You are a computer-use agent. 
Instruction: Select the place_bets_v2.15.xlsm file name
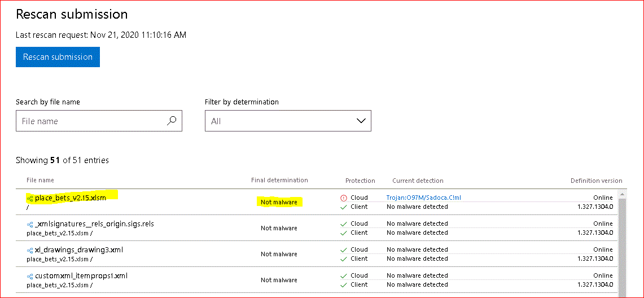70,198
